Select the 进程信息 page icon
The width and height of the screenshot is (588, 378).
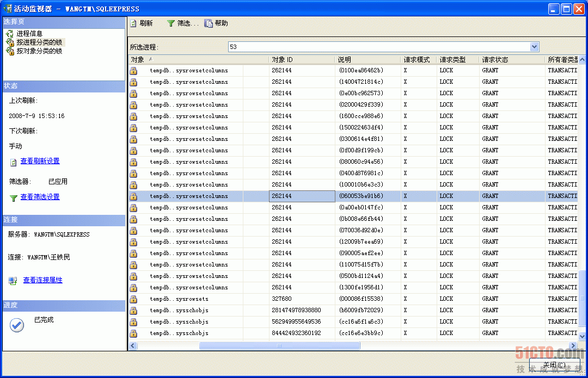[x=10, y=34]
